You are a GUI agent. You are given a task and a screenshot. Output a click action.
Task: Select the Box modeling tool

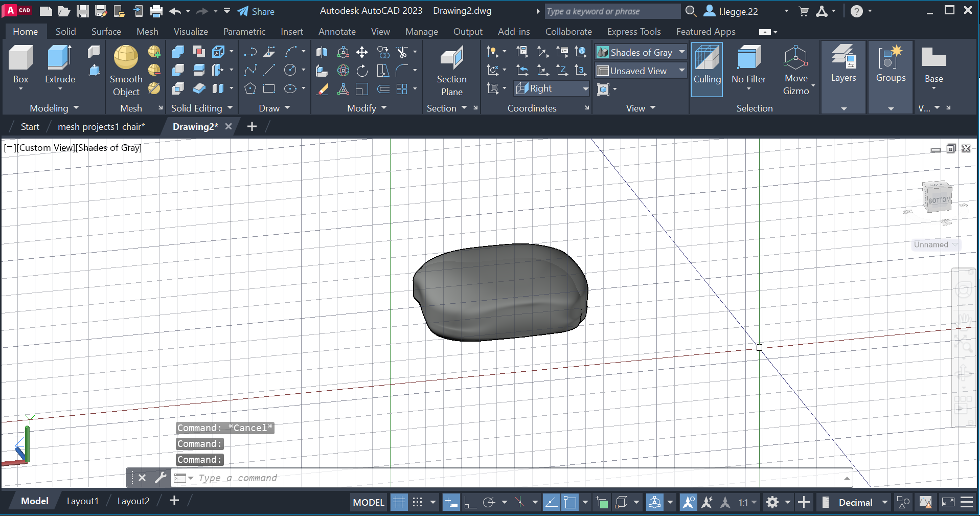point(21,64)
